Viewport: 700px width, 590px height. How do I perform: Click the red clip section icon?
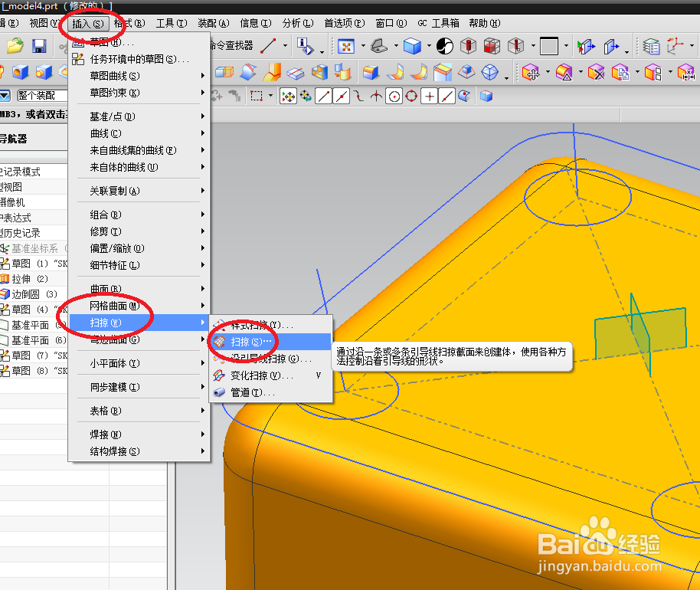coord(468,46)
